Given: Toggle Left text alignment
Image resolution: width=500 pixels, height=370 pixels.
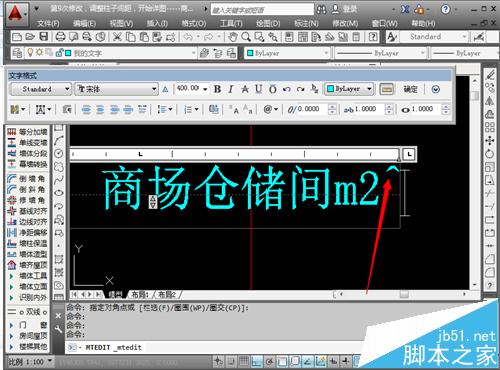Looking at the screenshot, I should 86,109.
